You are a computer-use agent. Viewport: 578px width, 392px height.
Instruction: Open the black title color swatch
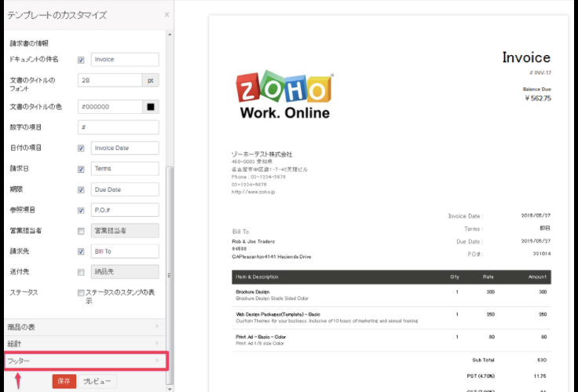point(151,107)
